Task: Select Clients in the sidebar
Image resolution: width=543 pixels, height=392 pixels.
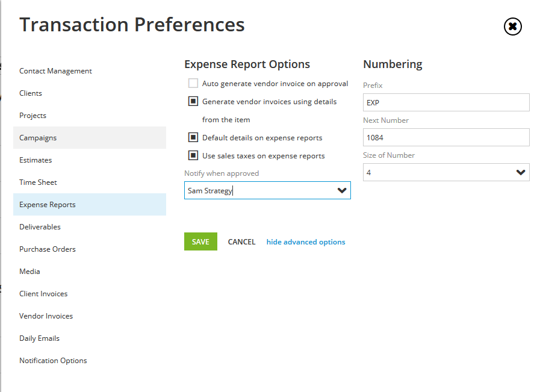Action: pos(90,93)
